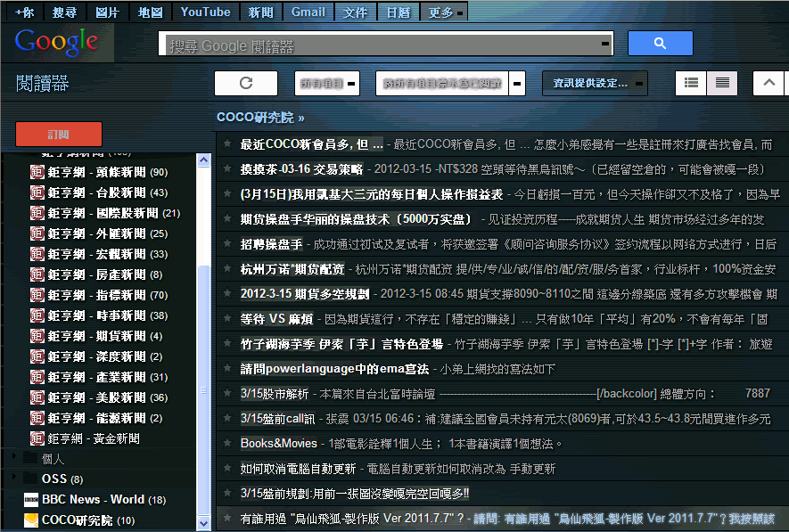
Task: Click the 鉅亨網 期貨新聞 feed icon
Action: point(37,336)
